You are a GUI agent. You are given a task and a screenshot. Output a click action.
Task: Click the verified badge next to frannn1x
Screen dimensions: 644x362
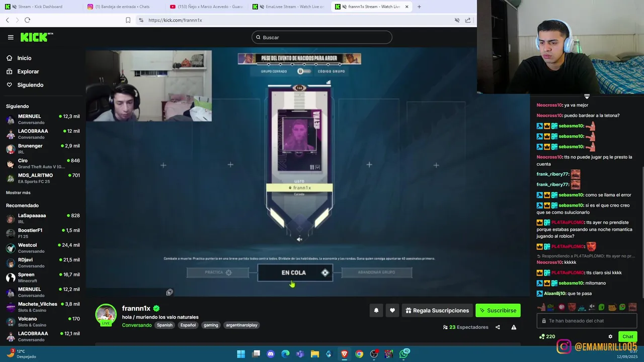click(x=156, y=308)
